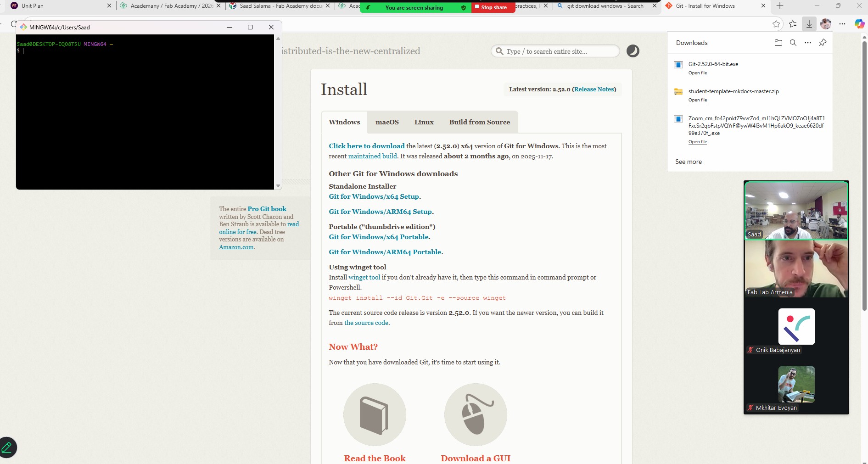Download Git for Windows/x64 Portable
This screenshot has width=868, height=464.
(x=379, y=237)
